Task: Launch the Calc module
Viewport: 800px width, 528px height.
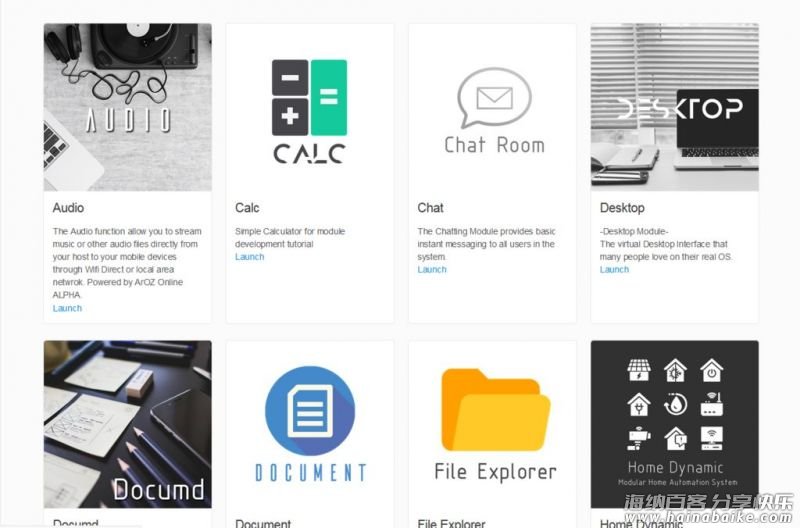Action: 249,257
